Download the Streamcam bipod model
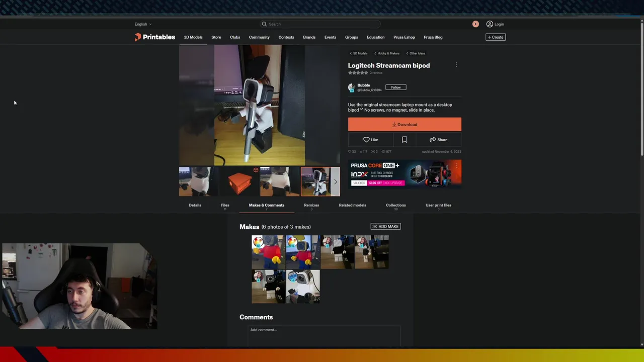Screen dimensions: 644x362 (405, 124)
